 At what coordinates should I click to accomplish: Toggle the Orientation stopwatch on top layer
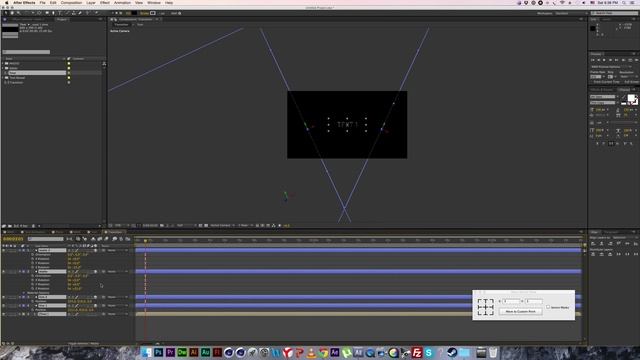pyautogui.click(x=32, y=255)
